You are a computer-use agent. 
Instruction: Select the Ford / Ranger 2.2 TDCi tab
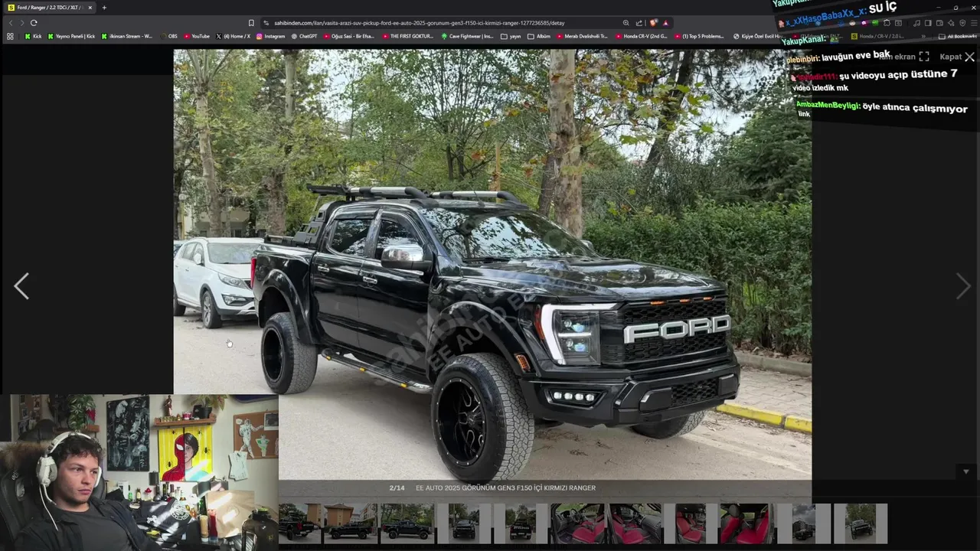49,8
